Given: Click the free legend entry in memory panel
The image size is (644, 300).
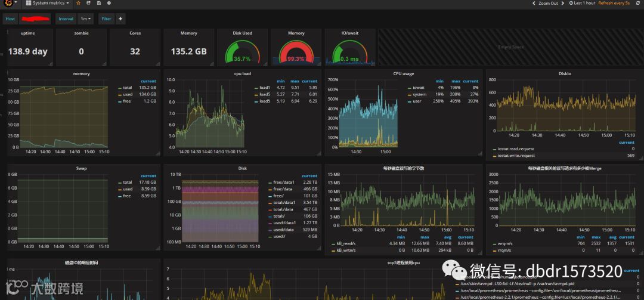Looking at the screenshot, I should pyautogui.click(x=127, y=101).
